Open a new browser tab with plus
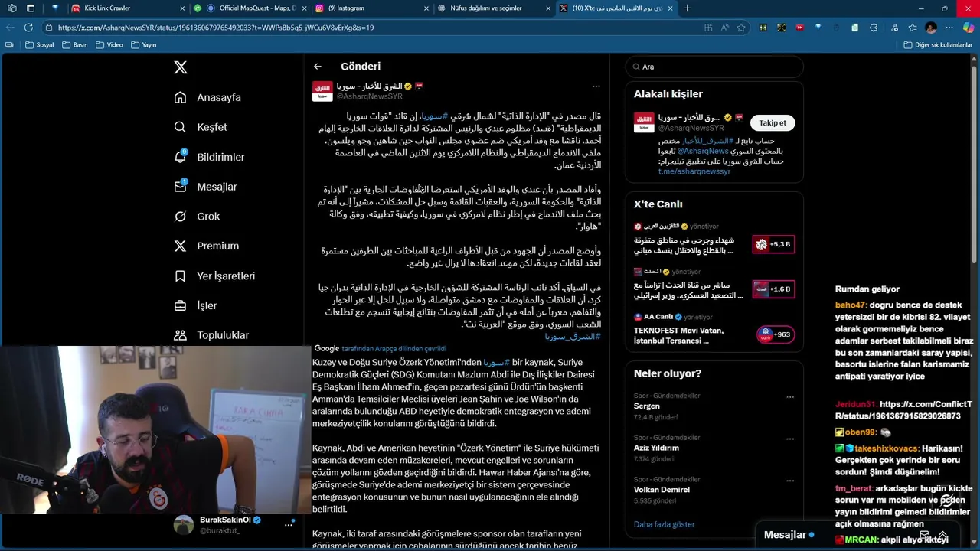The image size is (980, 551). (x=687, y=8)
